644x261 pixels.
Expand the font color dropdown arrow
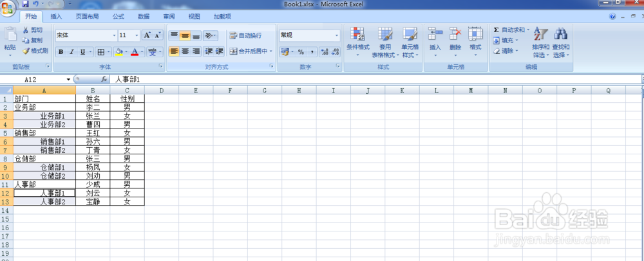pos(142,51)
